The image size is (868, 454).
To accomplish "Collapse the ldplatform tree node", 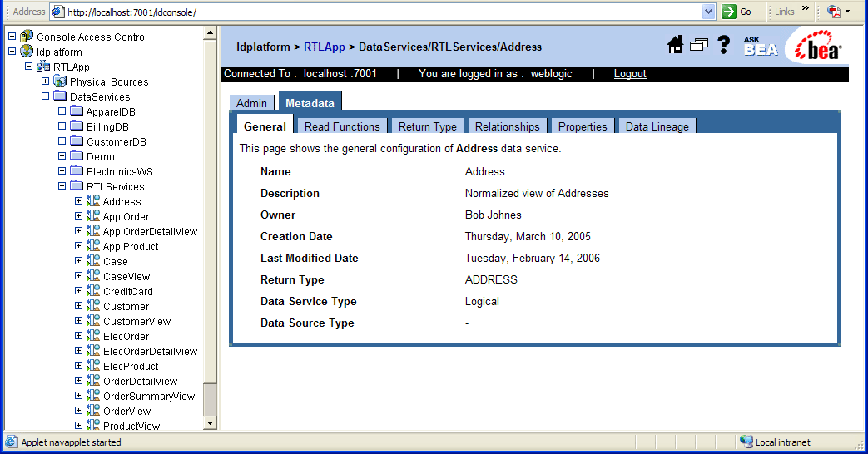I will tap(12, 52).
